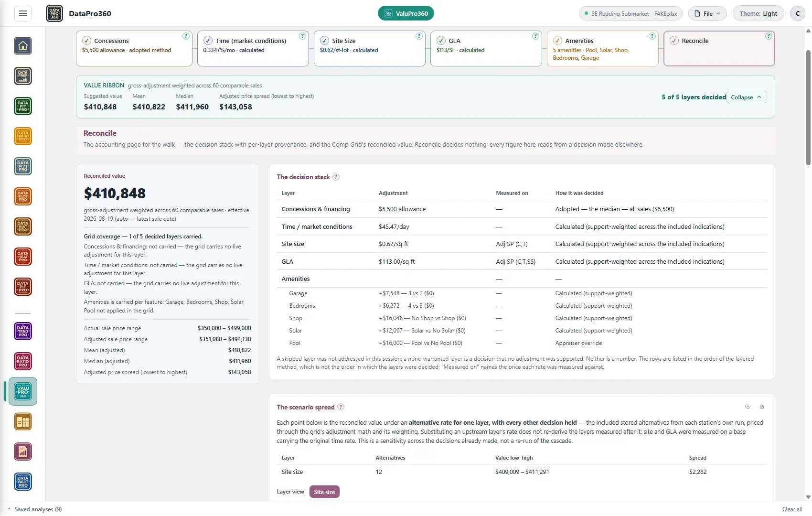Open help for The scenario spread
This screenshot has width=812, height=516.
pos(341,407)
